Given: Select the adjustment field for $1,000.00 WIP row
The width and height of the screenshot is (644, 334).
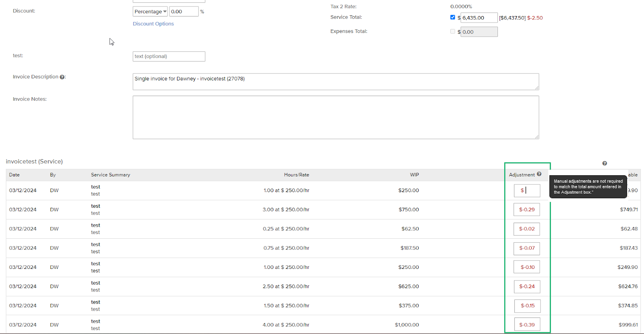Looking at the screenshot, I should (526, 325).
